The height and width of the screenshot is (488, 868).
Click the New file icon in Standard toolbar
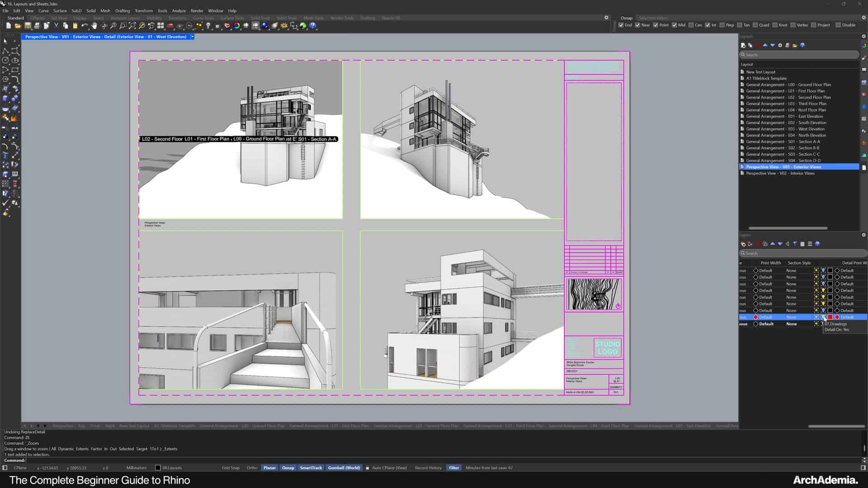pos(9,26)
